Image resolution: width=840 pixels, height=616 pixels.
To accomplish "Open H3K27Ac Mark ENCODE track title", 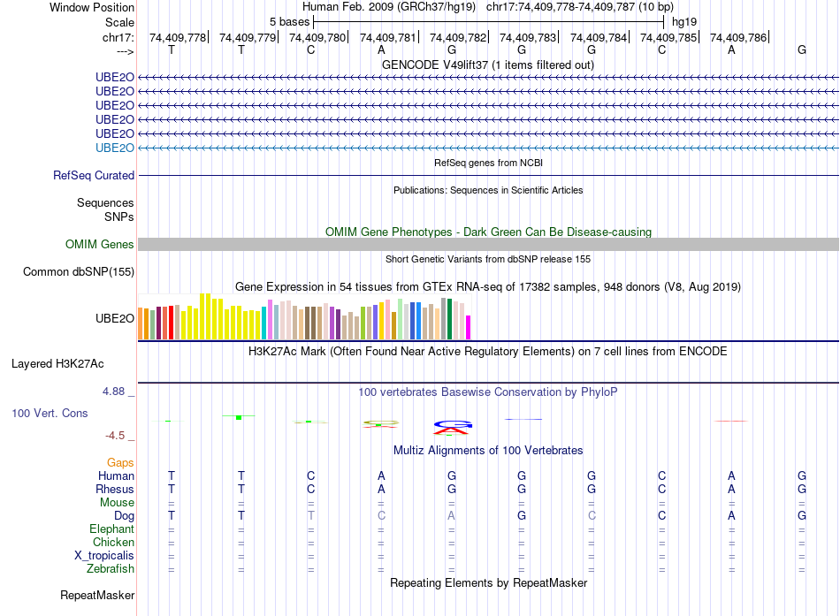I will tap(488, 352).
